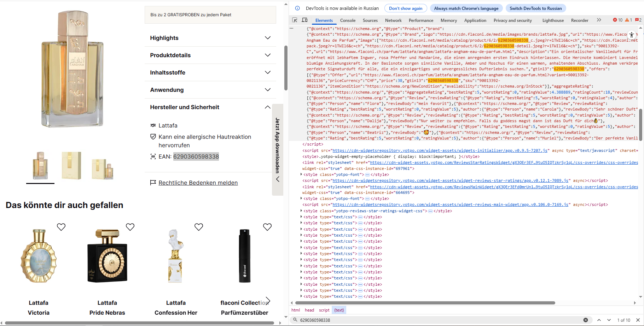Close the DevTools search bar
This screenshot has width=644, height=326.
pos(638,320)
